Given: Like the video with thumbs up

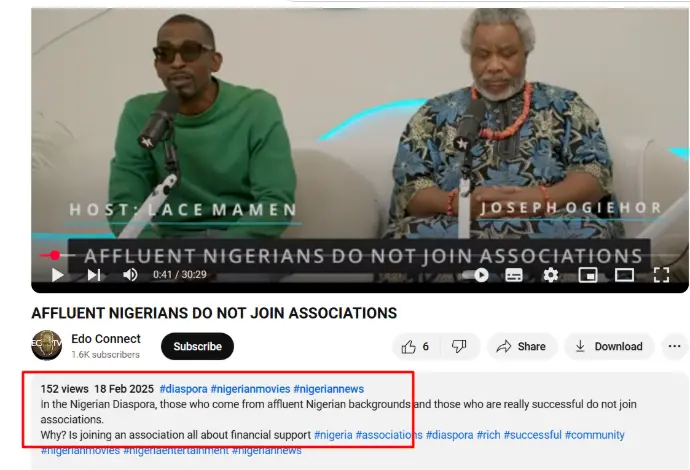Looking at the screenshot, I should click(x=415, y=347).
